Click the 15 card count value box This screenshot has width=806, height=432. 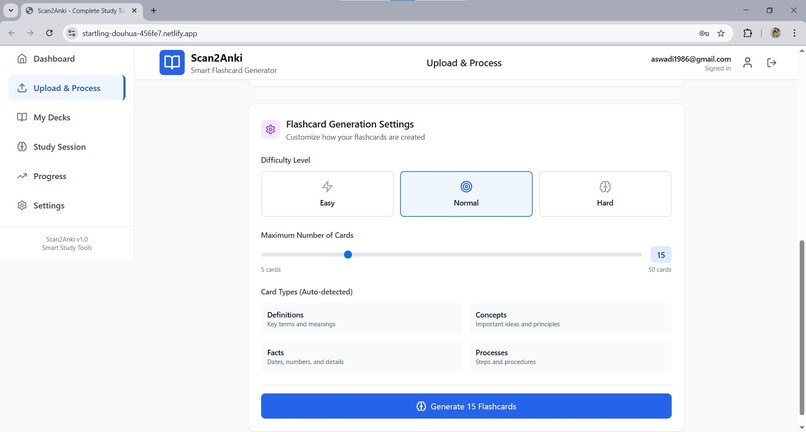click(661, 255)
